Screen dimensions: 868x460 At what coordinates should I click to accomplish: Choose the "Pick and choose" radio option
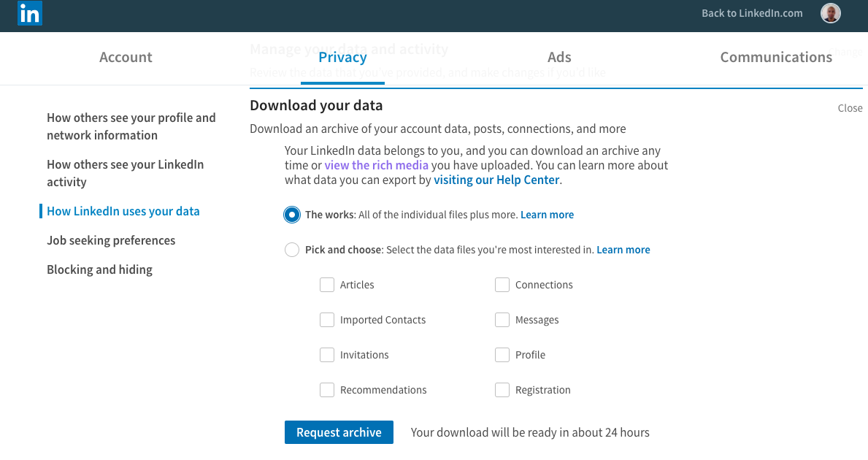tap(292, 250)
